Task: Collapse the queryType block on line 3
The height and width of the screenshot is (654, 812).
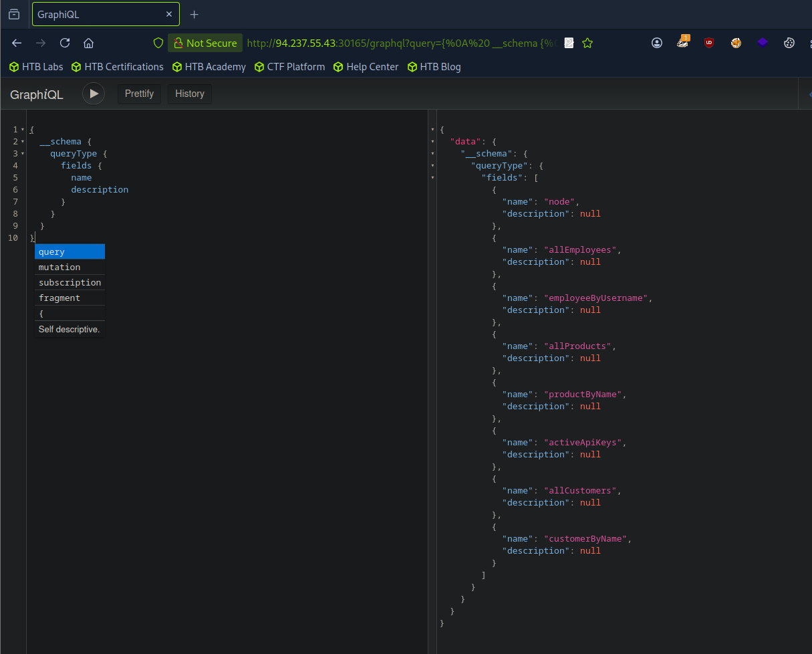Action: (x=23, y=154)
